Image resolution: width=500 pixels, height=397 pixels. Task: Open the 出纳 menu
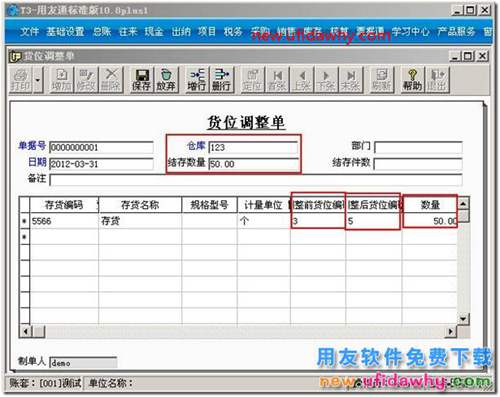click(181, 32)
